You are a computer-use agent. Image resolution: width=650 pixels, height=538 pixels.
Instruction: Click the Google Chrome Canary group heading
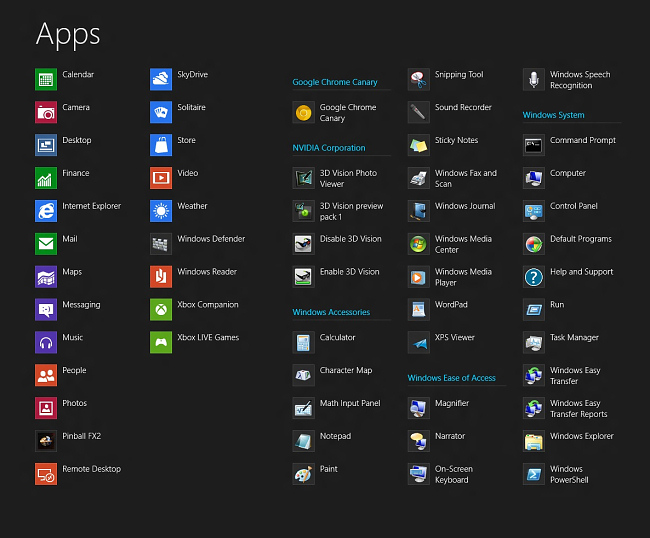[335, 82]
